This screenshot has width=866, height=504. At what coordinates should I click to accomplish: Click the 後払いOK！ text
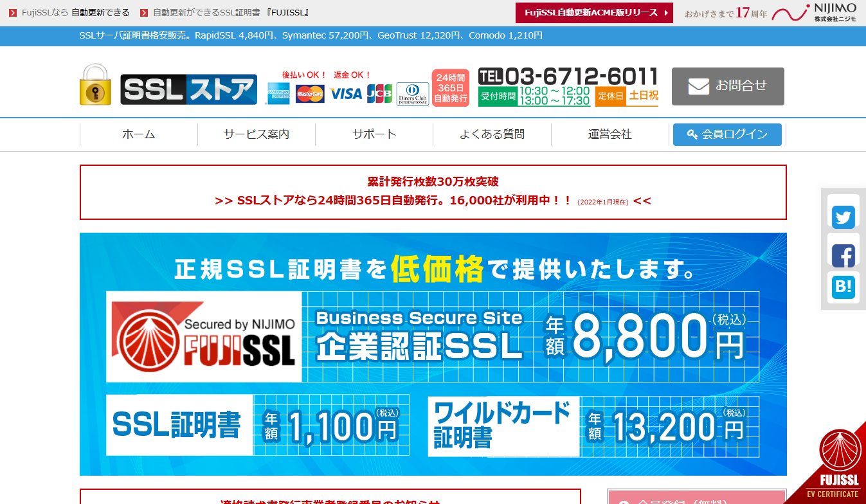[x=305, y=75]
